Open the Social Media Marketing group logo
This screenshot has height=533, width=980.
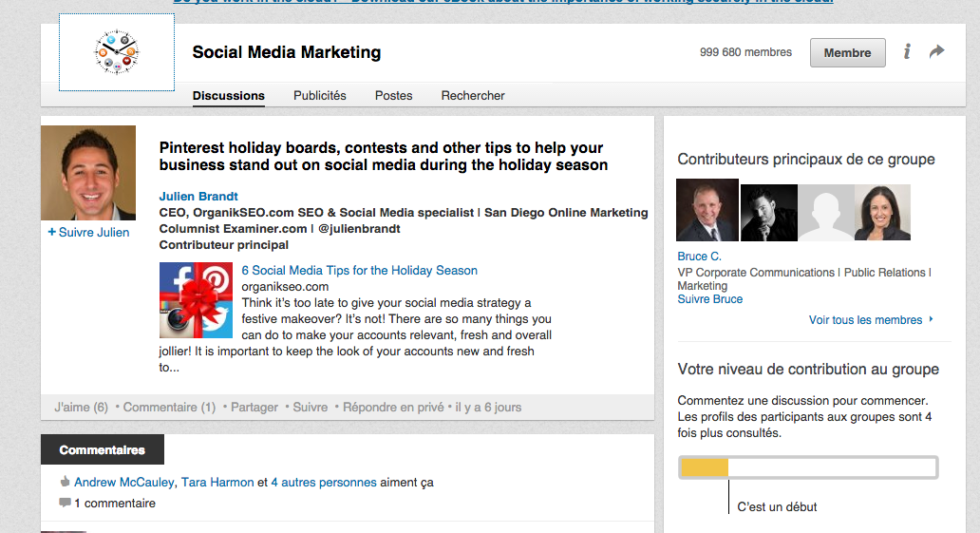[x=117, y=52]
